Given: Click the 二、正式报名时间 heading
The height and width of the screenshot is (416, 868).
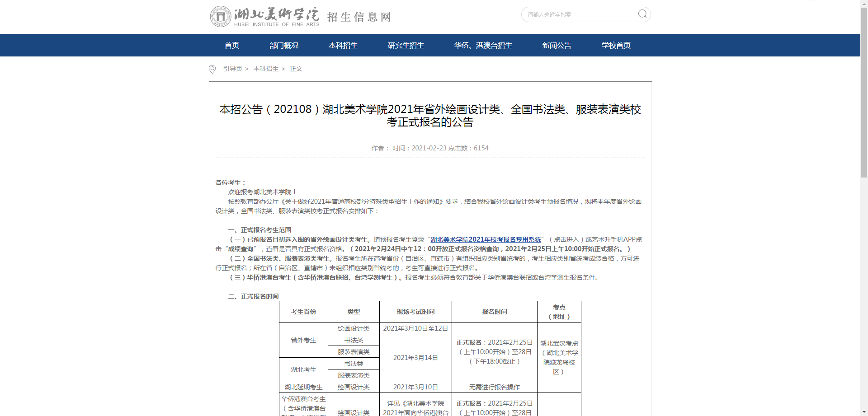Looking at the screenshot, I should tap(254, 296).
